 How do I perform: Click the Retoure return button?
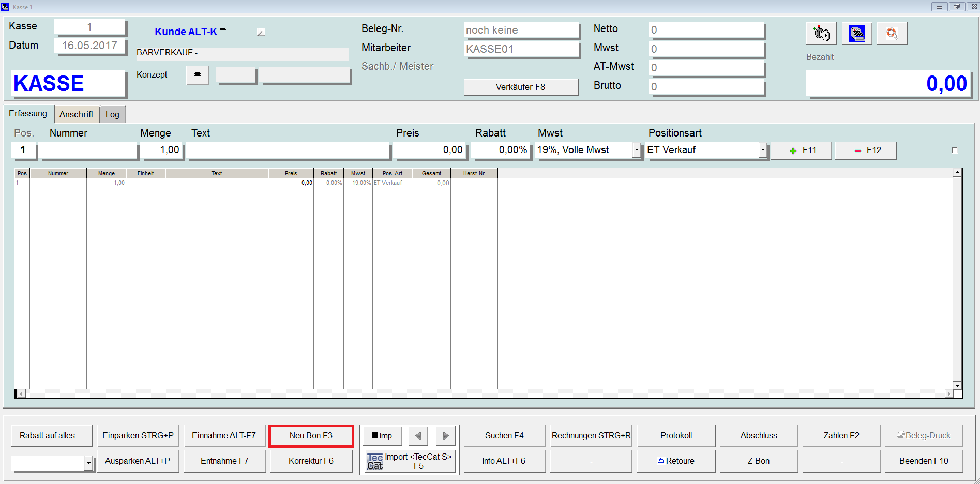676,461
